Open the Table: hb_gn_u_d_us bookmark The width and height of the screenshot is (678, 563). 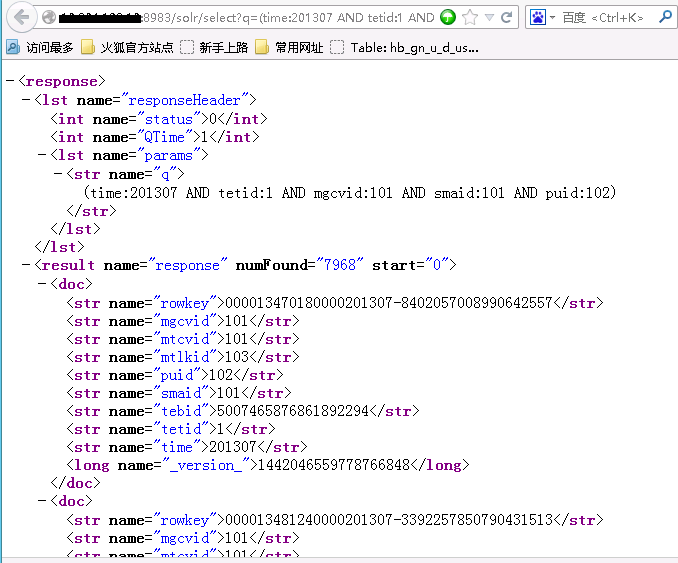coord(404,47)
